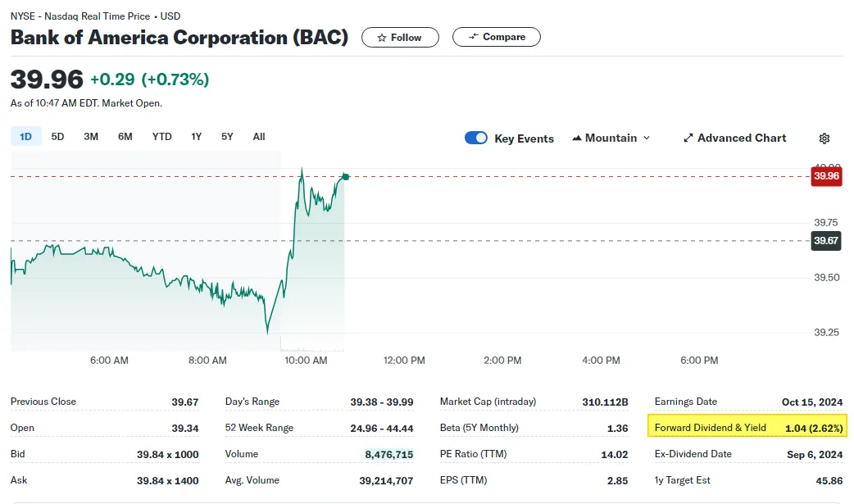Image resolution: width=854 pixels, height=504 pixels.
Task: Click the main price 39.96
Action: pos(47,79)
